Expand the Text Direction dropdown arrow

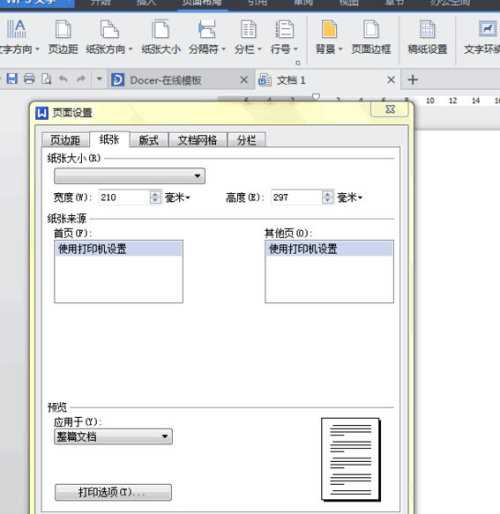[x=37, y=49]
